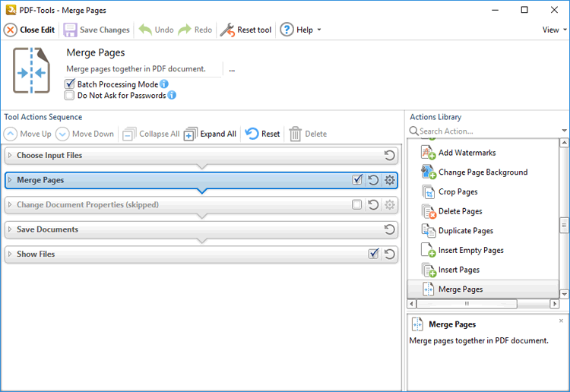The height and width of the screenshot is (392, 570).
Task: Click the Expand All icon
Action: [x=190, y=134]
